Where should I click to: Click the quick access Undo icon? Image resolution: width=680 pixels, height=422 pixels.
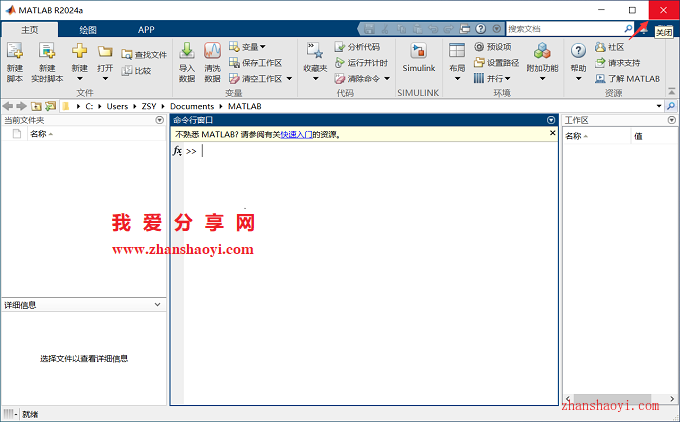click(433, 29)
